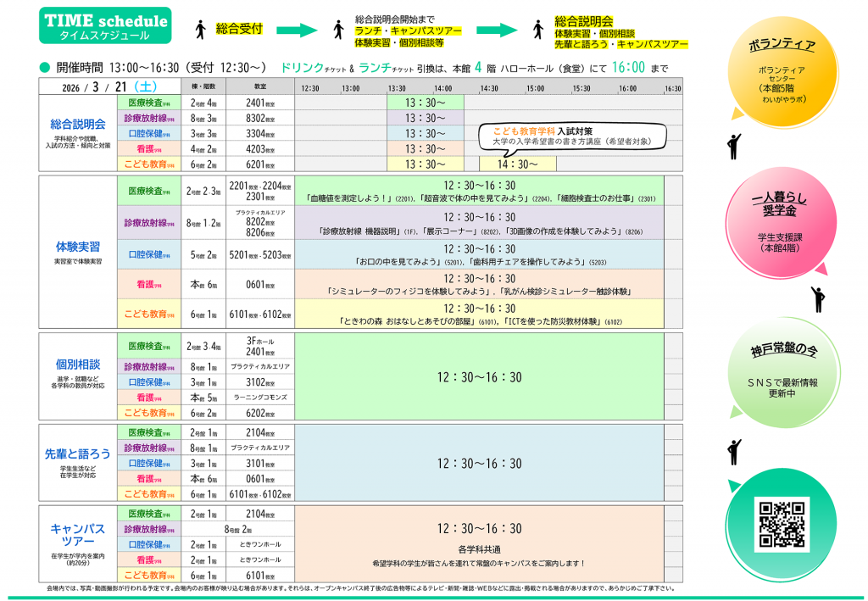This screenshot has width=868, height=601.
Task: Open the yellow ボランティア bubble
Action: pos(782,70)
